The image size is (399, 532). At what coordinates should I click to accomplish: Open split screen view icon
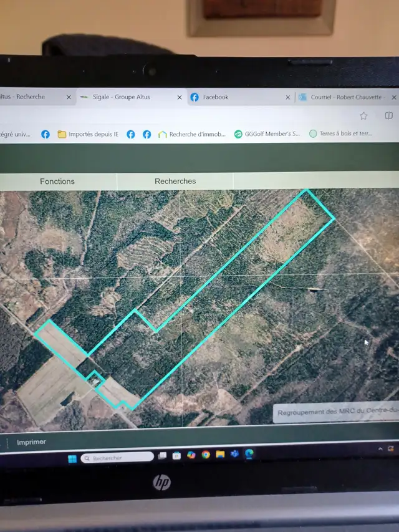[x=389, y=115]
